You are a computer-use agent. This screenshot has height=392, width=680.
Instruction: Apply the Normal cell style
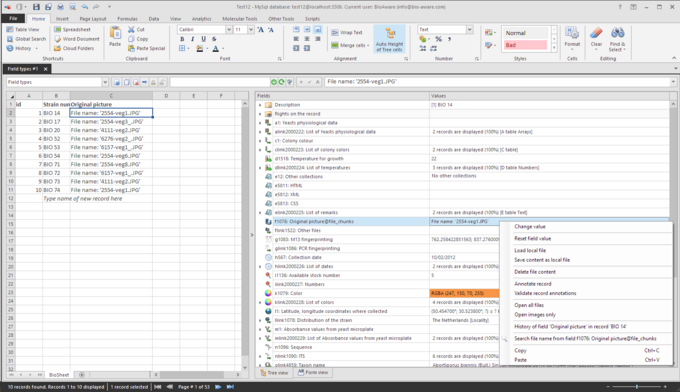[525, 33]
